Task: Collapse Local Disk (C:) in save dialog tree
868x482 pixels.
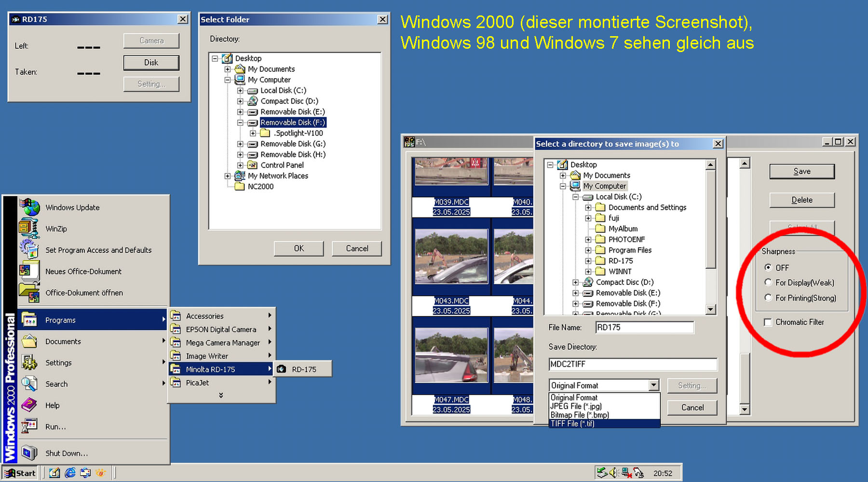Action: click(x=575, y=197)
